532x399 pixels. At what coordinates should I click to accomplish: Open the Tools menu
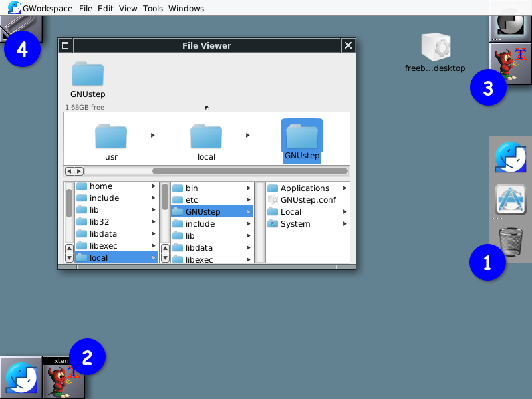tap(152, 8)
